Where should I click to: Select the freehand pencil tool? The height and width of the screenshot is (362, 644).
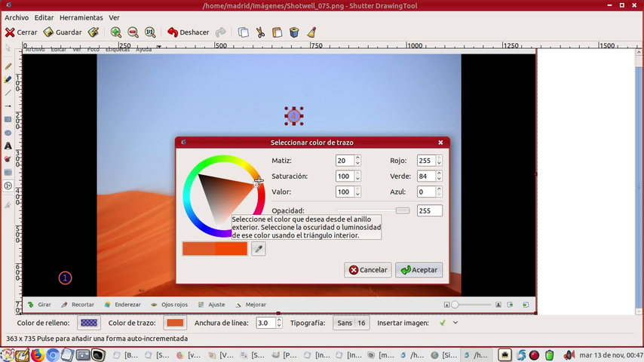click(x=8, y=66)
